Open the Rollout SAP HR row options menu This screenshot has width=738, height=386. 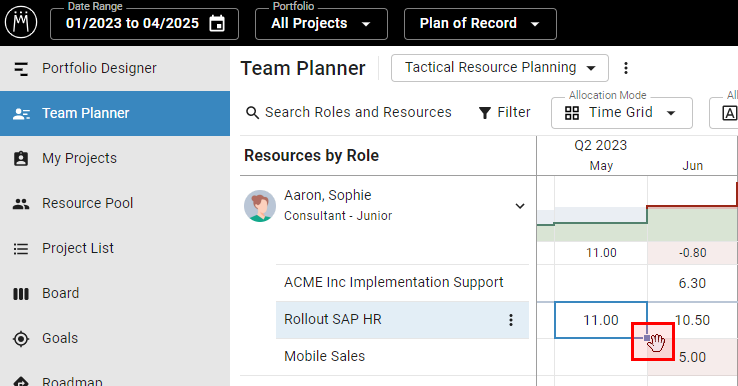tap(511, 320)
